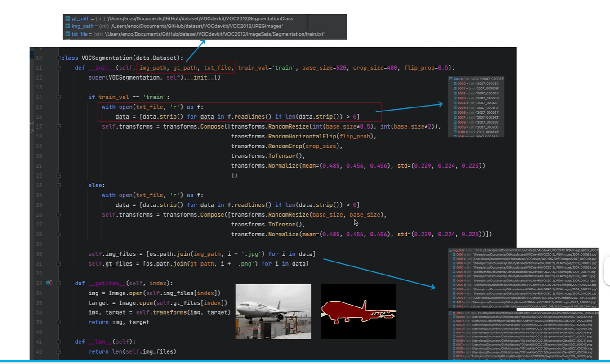Click icon of data item 0005
This screenshot has height=364, width=610.
[455, 108]
